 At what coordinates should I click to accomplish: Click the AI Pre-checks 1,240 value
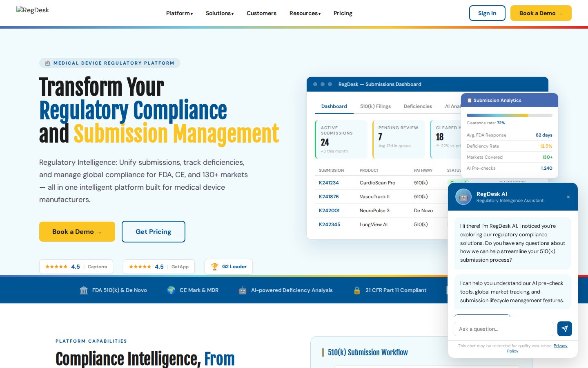[546, 168]
